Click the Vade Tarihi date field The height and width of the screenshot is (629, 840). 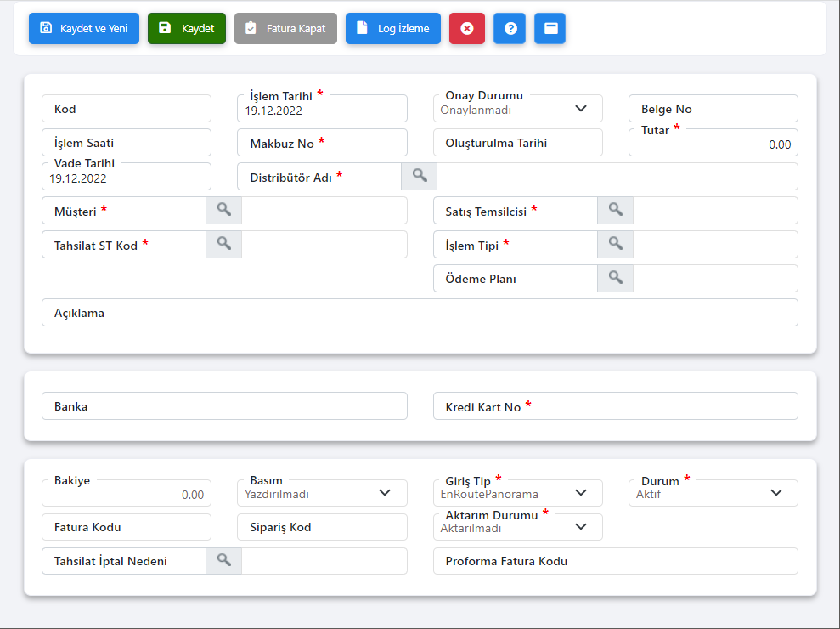click(127, 177)
